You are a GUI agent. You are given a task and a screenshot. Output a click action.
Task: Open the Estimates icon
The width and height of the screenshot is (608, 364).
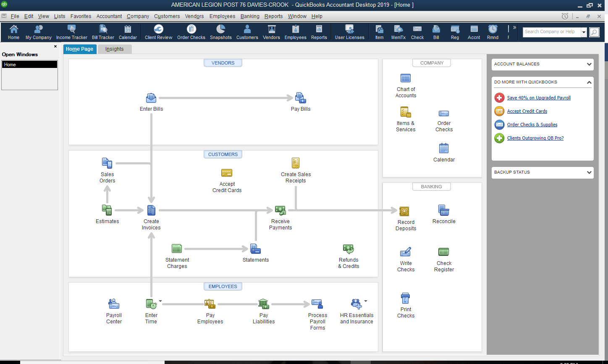coord(107,210)
